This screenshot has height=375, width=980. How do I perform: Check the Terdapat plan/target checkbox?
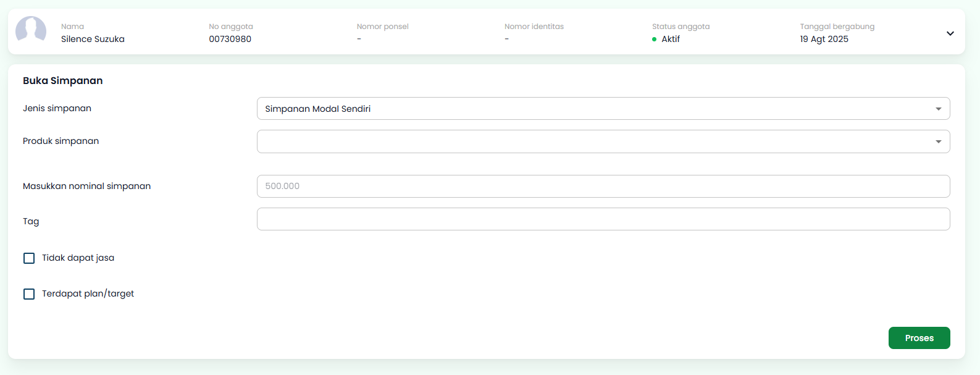tap(29, 294)
